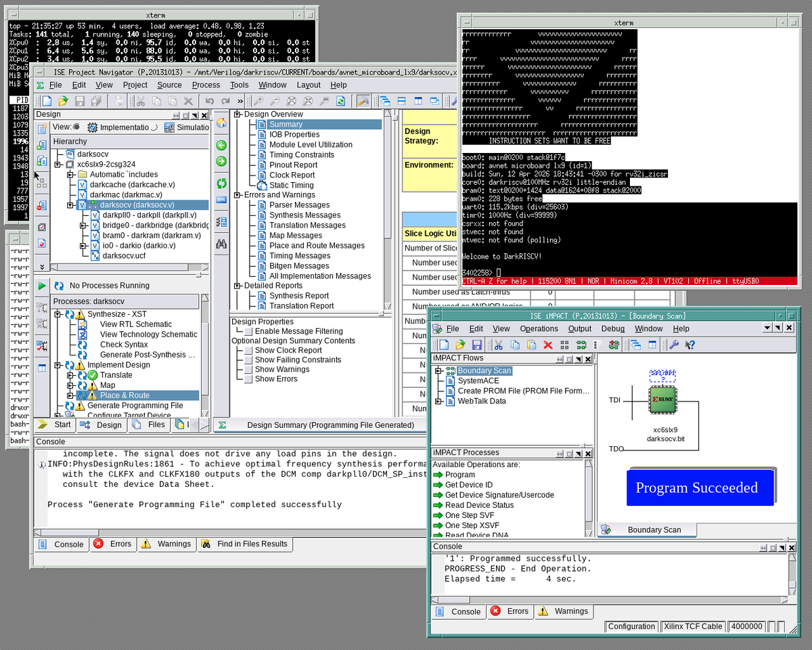This screenshot has height=650, width=812.
Task: Click New file icon in ISE Project Navigator toolbar
Action: coord(47,101)
